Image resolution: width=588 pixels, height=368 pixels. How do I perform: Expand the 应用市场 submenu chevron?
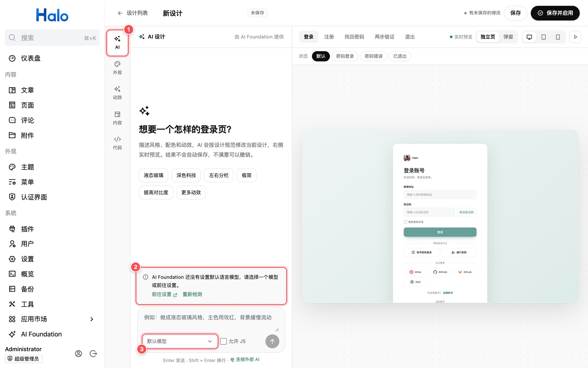click(92, 319)
